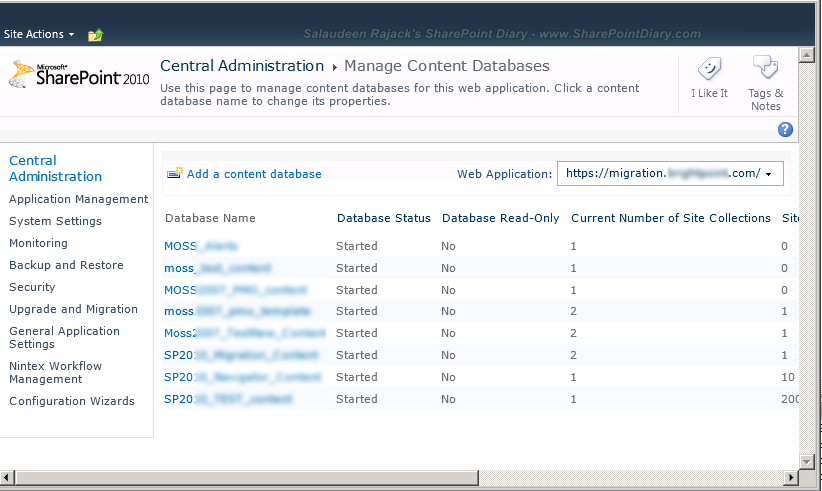Go to General Application Settings

coord(64,337)
